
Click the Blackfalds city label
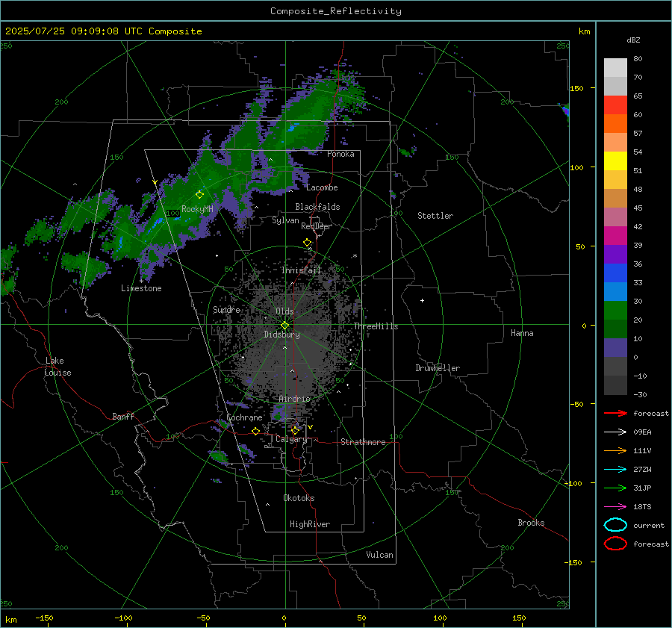point(317,207)
